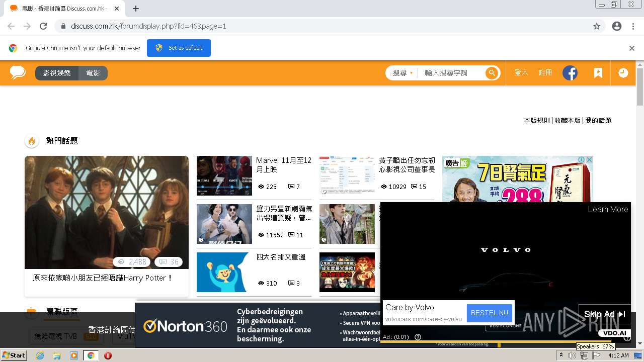Screen dimensions: 644x362
Task: Go back to previous page
Action: (11, 26)
